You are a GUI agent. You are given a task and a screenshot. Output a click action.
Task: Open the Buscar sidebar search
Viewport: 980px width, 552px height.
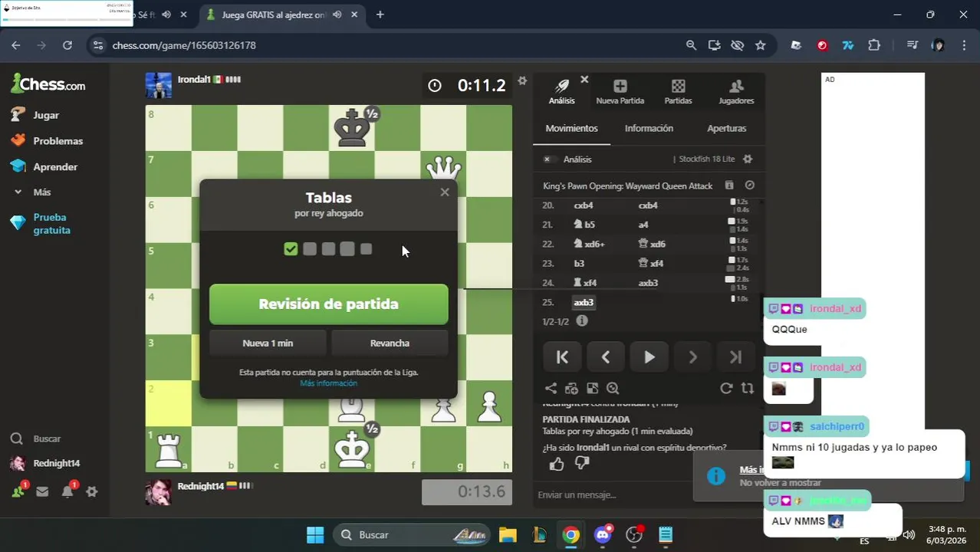46,439
